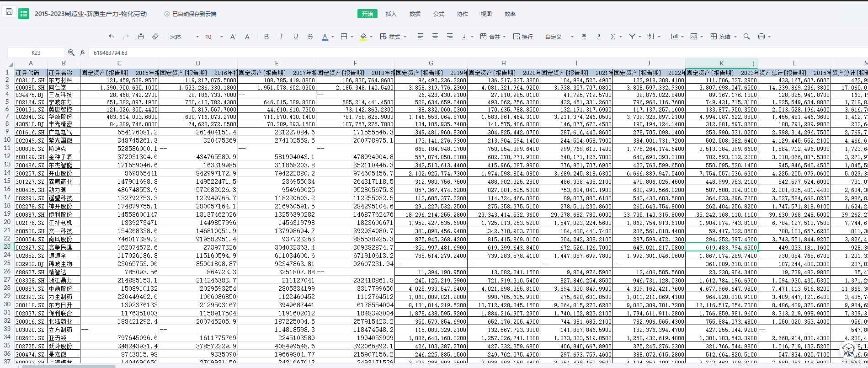This screenshot has height=368, width=868.
Task: Click the formula bar input
Action: tap(478, 53)
